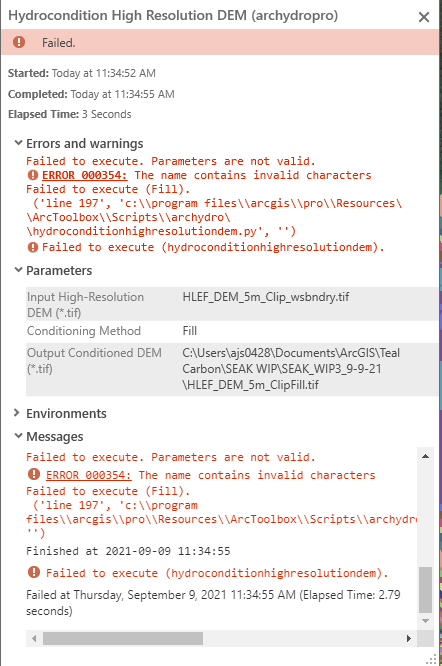Click messages horizontal scroll left arrow
442x666 pixels.
[34, 638]
